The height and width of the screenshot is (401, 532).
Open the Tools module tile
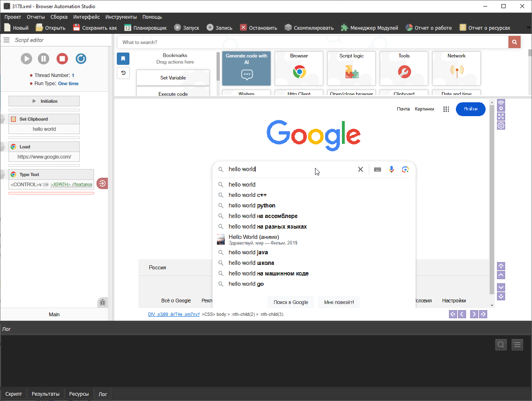click(x=404, y=68)
